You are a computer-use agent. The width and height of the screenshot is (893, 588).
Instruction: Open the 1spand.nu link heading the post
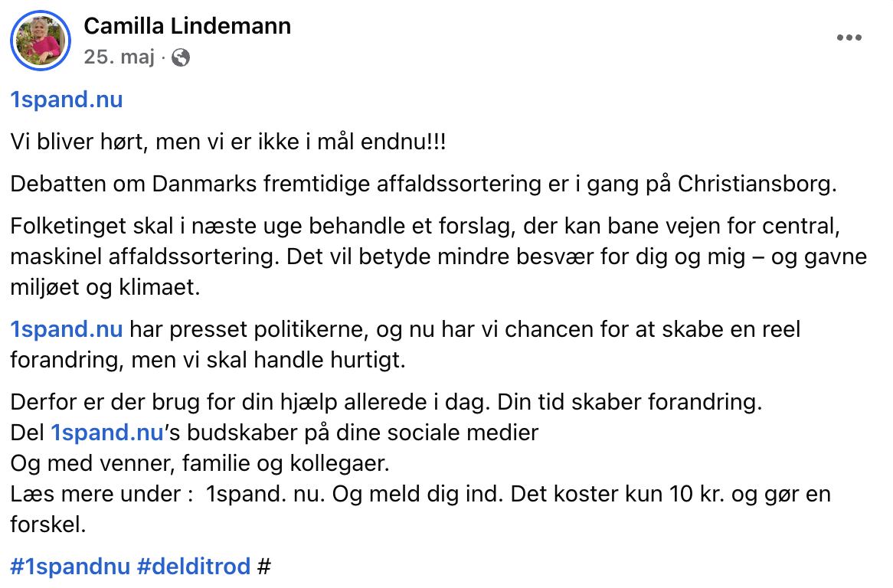67,100
